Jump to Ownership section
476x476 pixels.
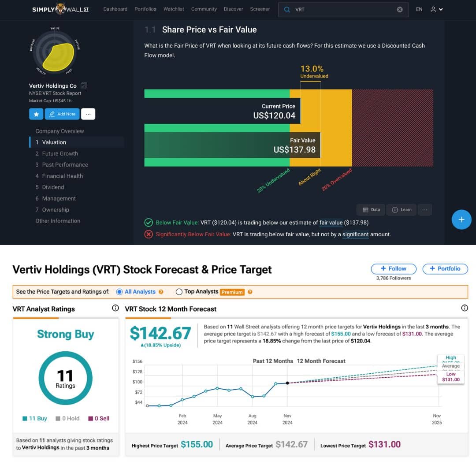(52, 210)
